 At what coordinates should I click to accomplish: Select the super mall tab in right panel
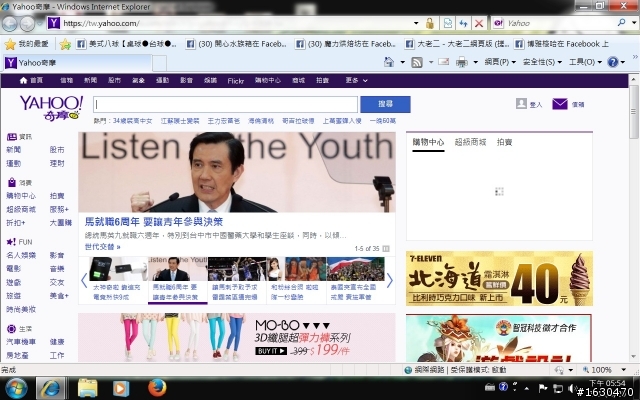click(x=470, y=142)
